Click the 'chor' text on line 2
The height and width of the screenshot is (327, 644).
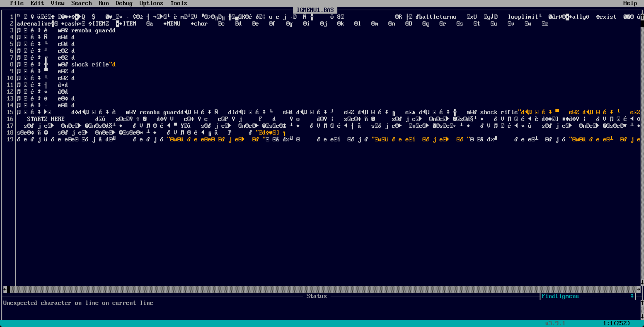click(201, 24)
